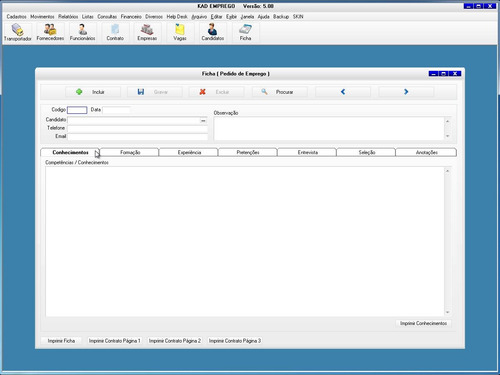Click Imprimir Contrato Página 1 button
The image size is (500, 375).
point(114,341)
